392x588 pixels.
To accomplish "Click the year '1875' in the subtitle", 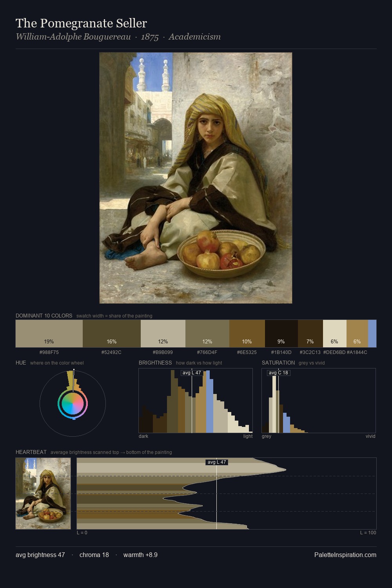I will (150, 37).
